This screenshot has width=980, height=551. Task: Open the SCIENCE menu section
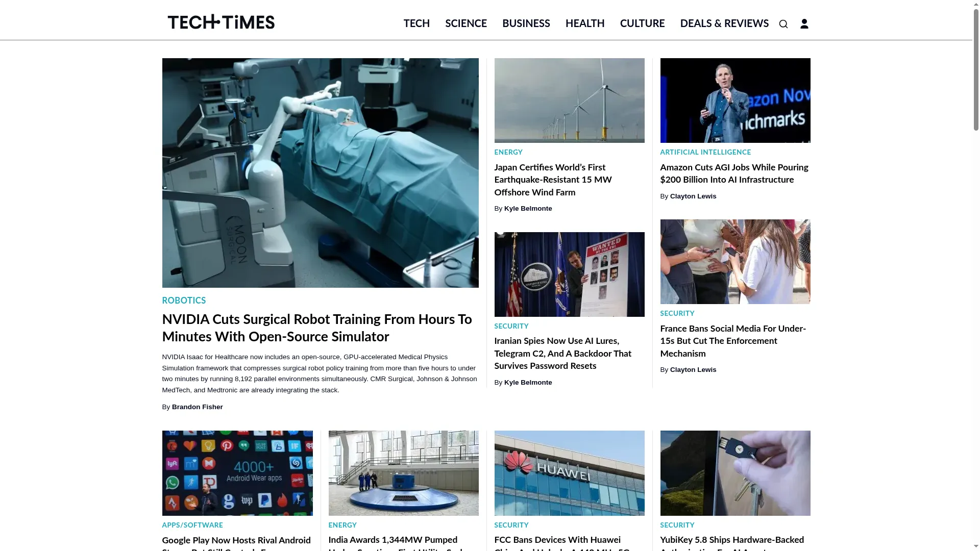(466, 23)
